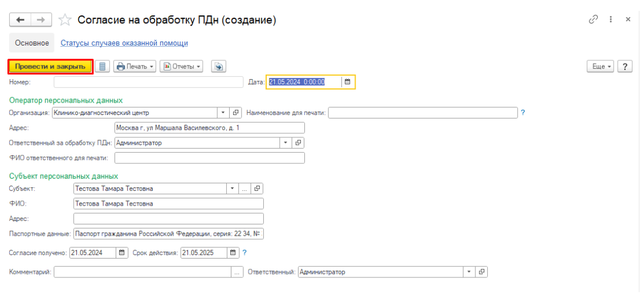Click into the Номер input field

[148, 82]
